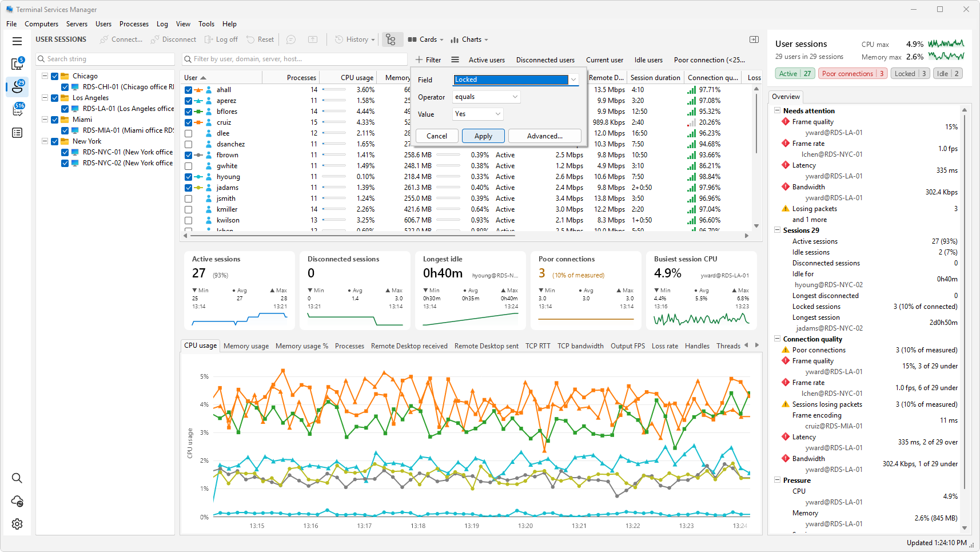Collapse the Needs attention section
Viewport: 980px width, 552px height.
tap(778, 110)
